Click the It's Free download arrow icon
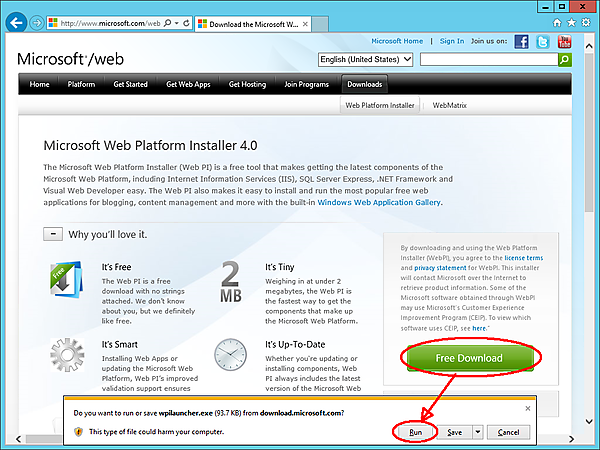600x450 pixels. 67,280
